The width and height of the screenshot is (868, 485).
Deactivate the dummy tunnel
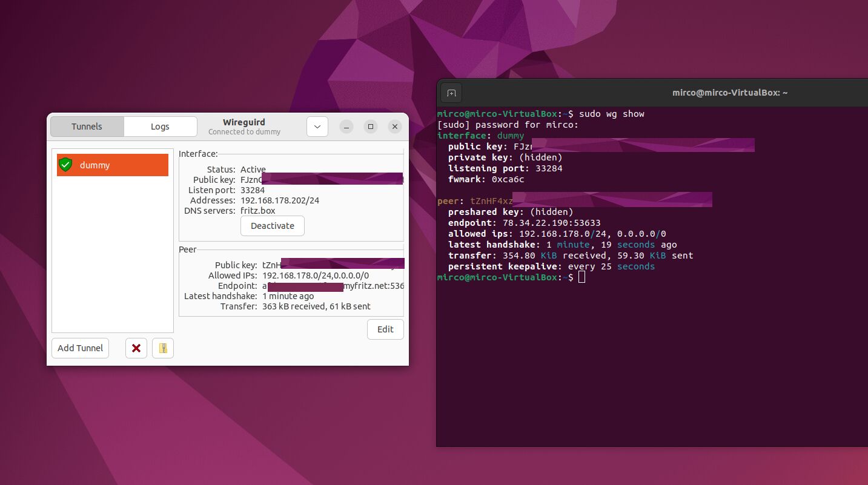coord(273,226)
